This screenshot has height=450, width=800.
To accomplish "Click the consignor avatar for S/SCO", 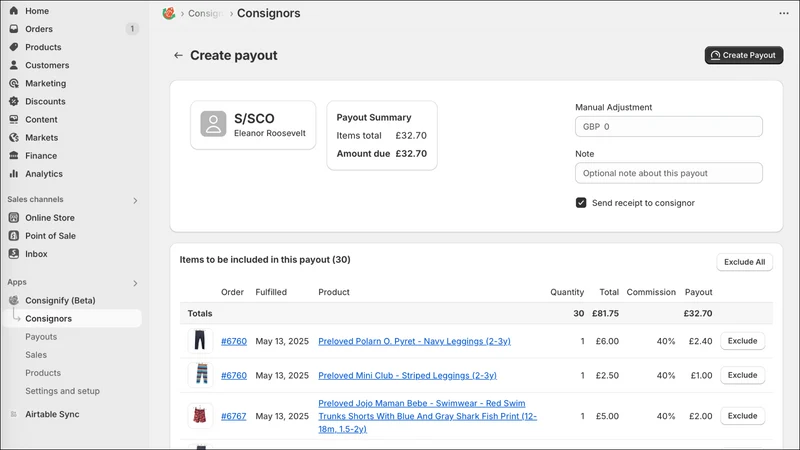I will click(x=213, y=124).
